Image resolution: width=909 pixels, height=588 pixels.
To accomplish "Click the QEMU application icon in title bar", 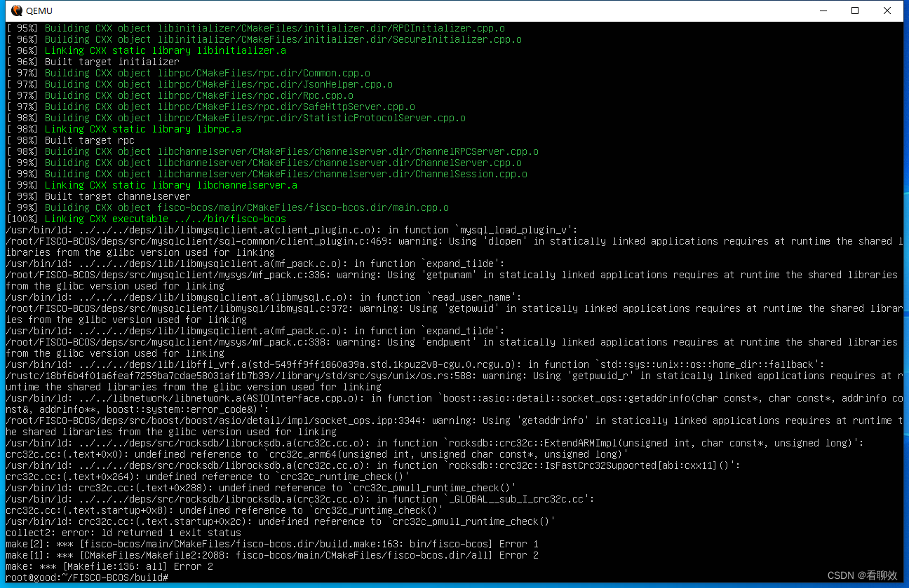I will point(16,11).
